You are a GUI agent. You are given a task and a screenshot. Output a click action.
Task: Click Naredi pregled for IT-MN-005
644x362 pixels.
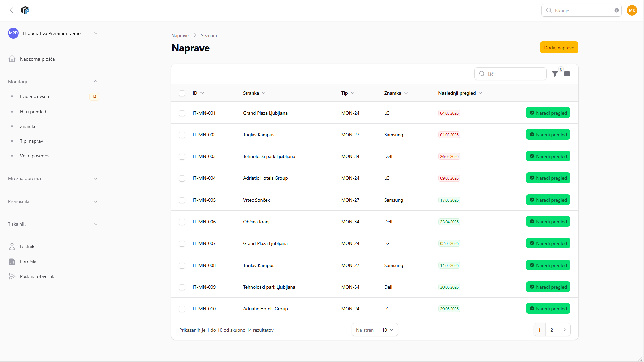(548, 200)
